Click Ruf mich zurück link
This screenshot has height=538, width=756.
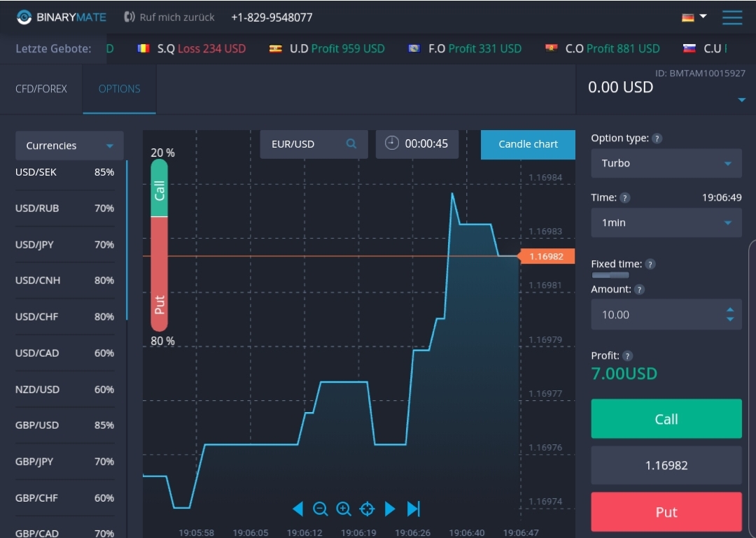pyautogui.click(x=177, y=17)
